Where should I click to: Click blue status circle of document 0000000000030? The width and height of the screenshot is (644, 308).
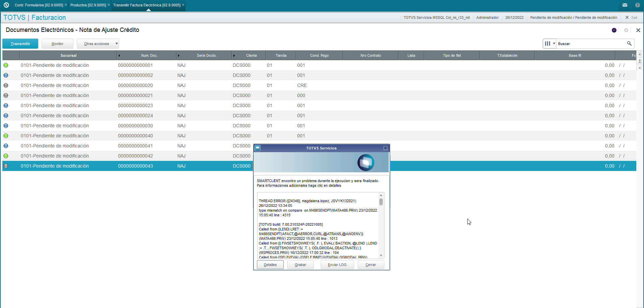point(6,126)
